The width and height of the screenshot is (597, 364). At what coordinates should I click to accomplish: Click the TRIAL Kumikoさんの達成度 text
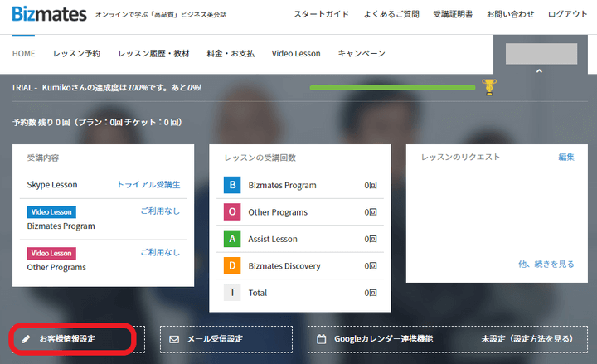pos(107,88)
